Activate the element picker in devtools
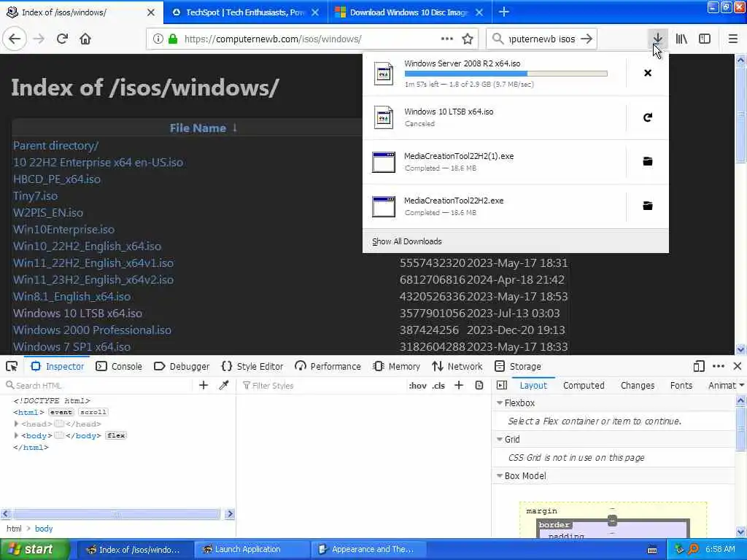This screenshot has width=747, height=560. [12, 366]
